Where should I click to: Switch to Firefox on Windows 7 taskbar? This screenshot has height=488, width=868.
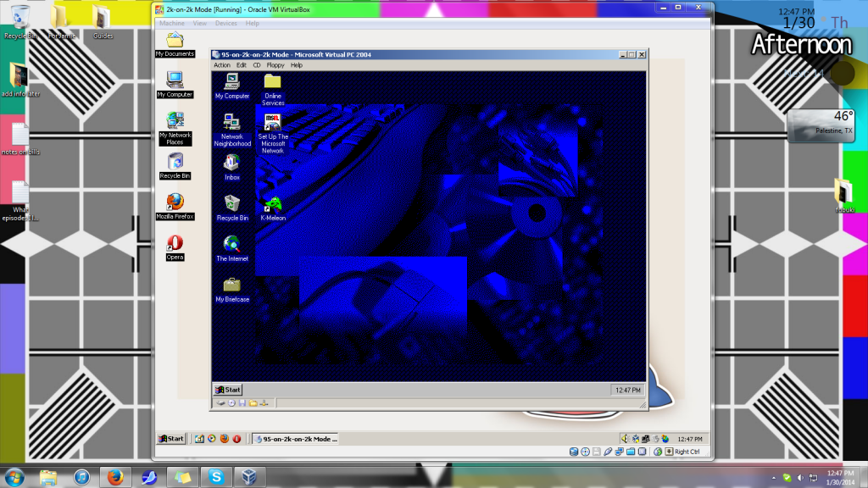(115, 477)
